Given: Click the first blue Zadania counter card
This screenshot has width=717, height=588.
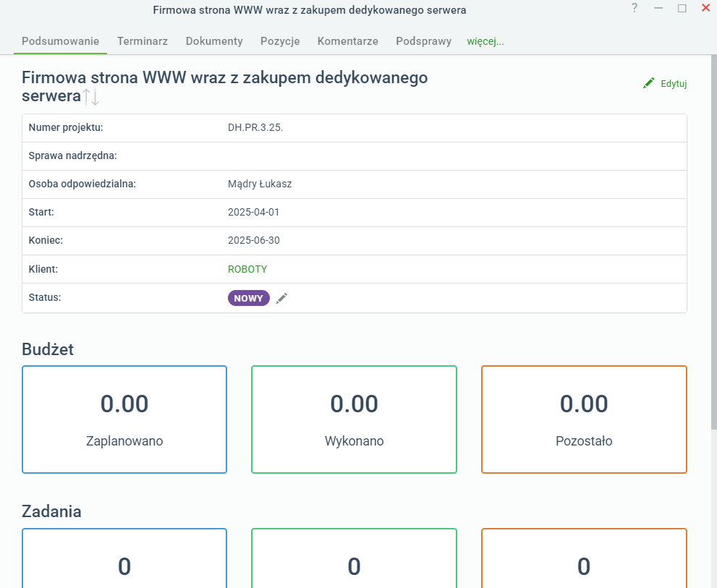Looking at the screenshot, I should click(124, 558).
